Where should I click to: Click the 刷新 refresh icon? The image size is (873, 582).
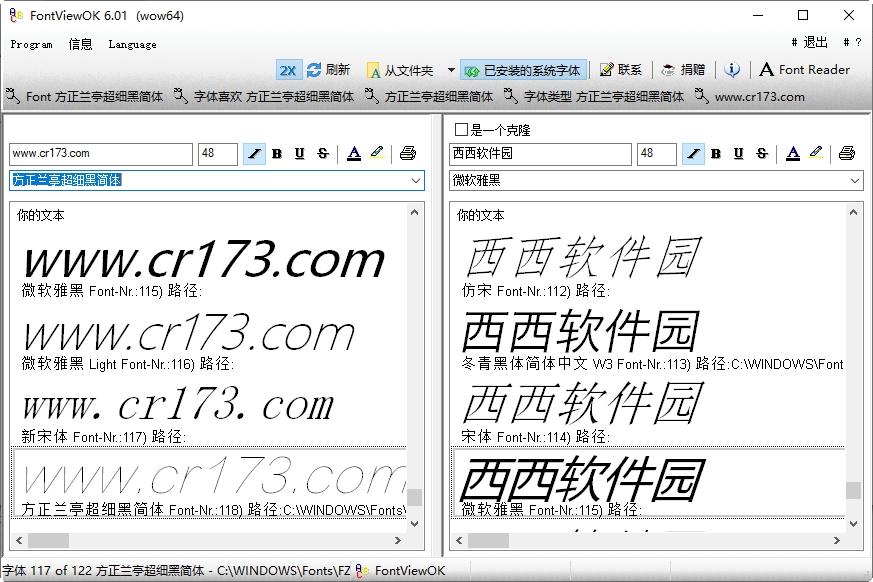coord(314,70)
